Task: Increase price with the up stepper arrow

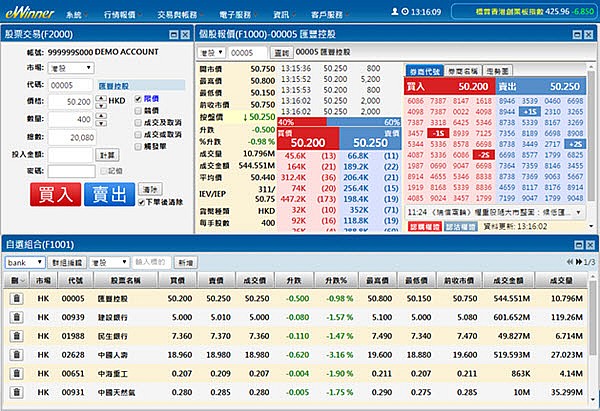Action: coord(101,98)
